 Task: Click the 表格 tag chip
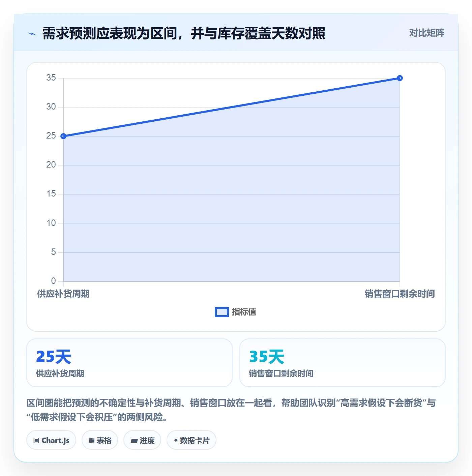pos(100,440)
